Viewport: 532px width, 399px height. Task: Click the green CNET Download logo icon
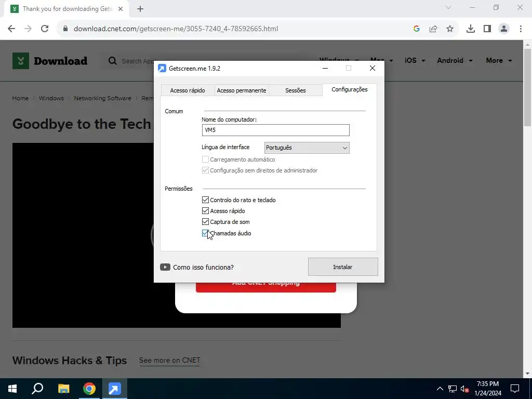pyautogui.click(x=21, y=61)
